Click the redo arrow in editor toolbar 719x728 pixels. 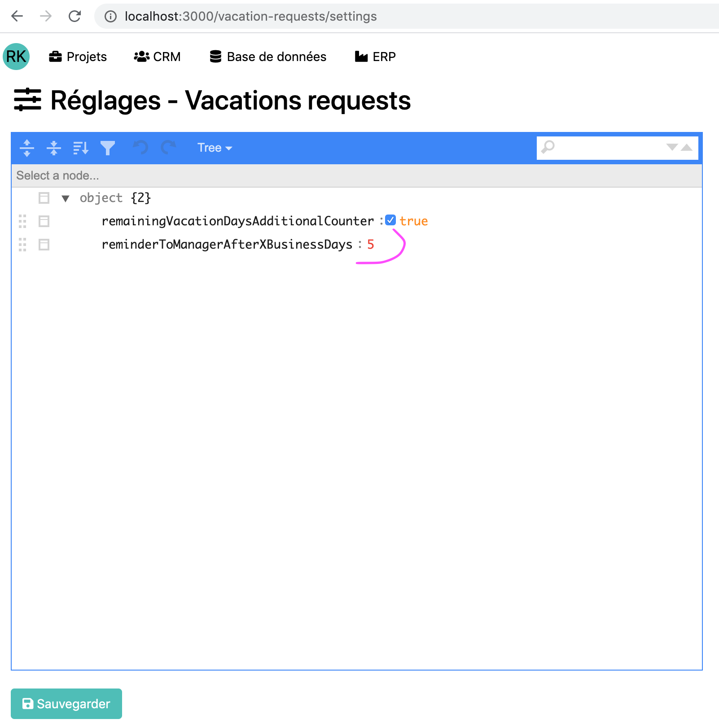168,148
